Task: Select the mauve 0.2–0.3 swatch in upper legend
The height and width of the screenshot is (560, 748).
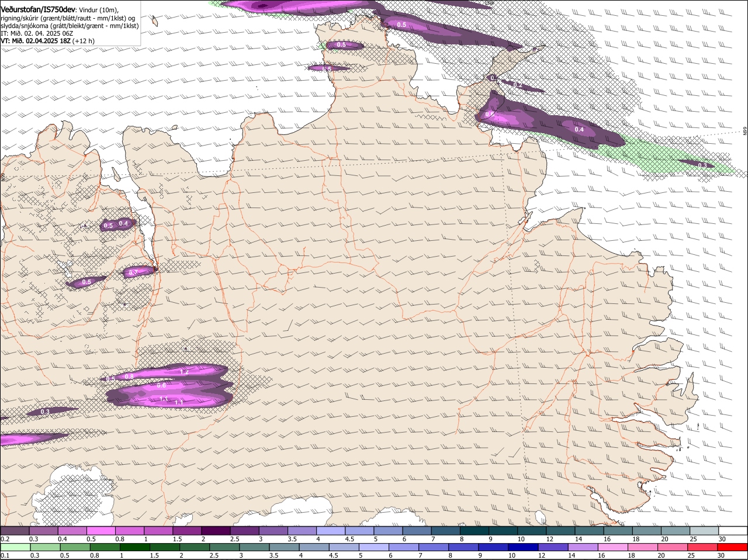Action: click(15, 530)
